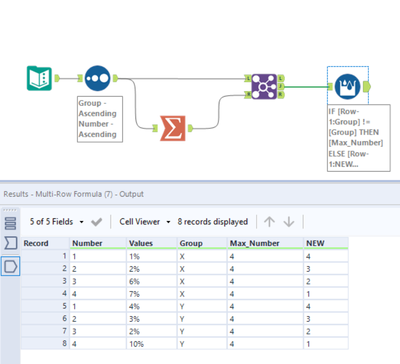Click the Summarize input anchor
400x364 pixels.
(155, 128)
